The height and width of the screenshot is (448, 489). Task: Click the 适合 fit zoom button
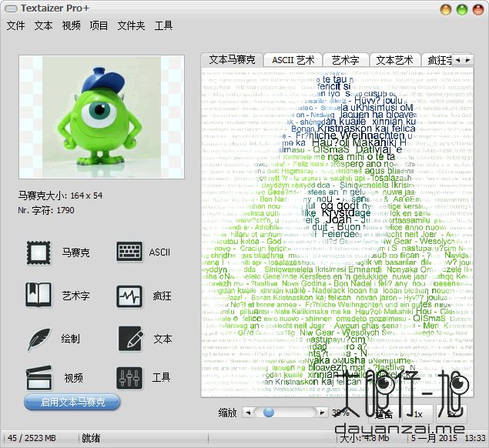[383, 414]
